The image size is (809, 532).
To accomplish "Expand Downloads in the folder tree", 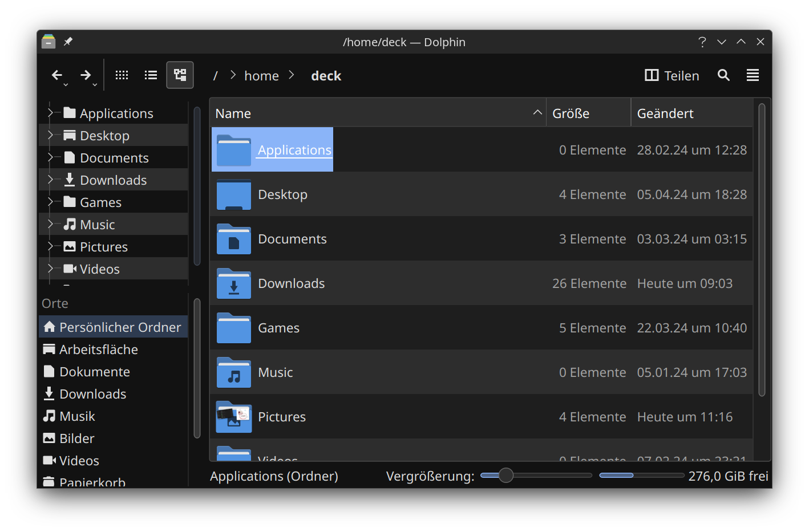I will tap(50, 180).
